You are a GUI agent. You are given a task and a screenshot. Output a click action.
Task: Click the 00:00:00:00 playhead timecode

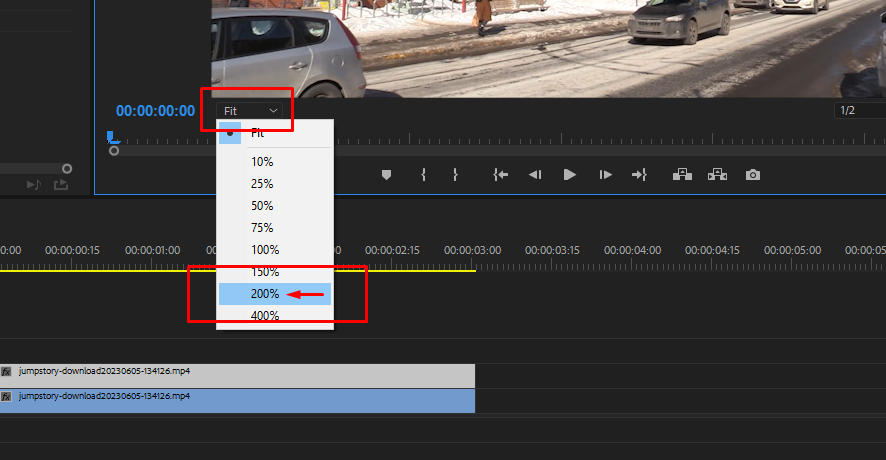(155, 111)
